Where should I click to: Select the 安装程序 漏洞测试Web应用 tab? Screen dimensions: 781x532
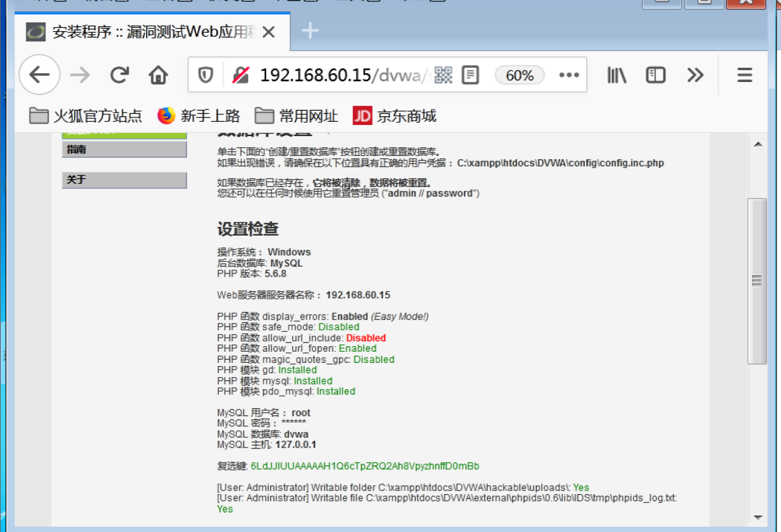pyautogui.click(x=152, y=32)
